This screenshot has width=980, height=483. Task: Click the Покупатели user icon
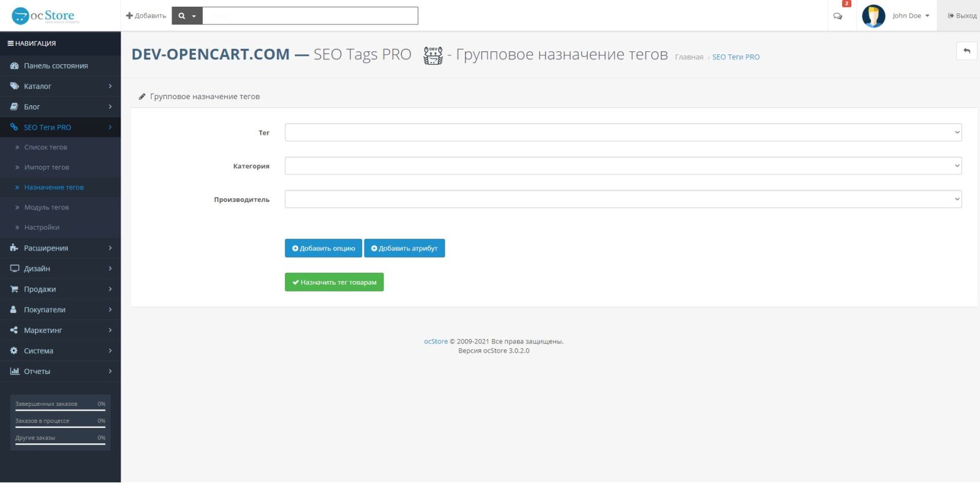(x=13, y=310)
